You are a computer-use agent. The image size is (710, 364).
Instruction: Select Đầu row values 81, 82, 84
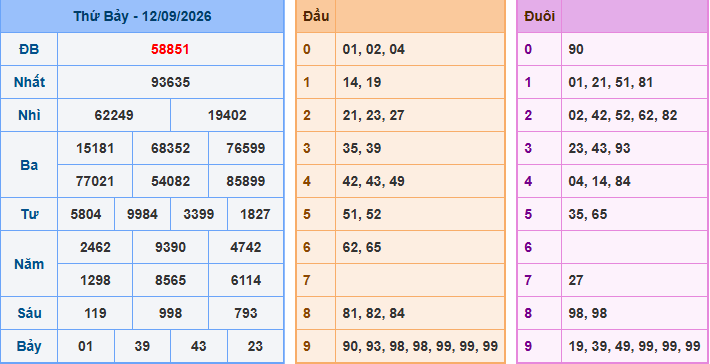[374, 313]
